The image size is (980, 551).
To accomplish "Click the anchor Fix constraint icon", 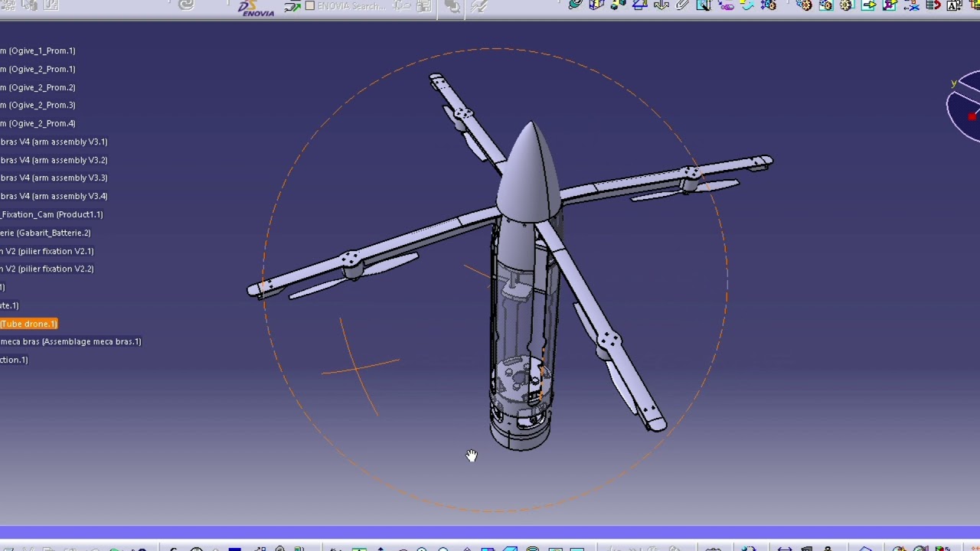I will pos(661,5).
